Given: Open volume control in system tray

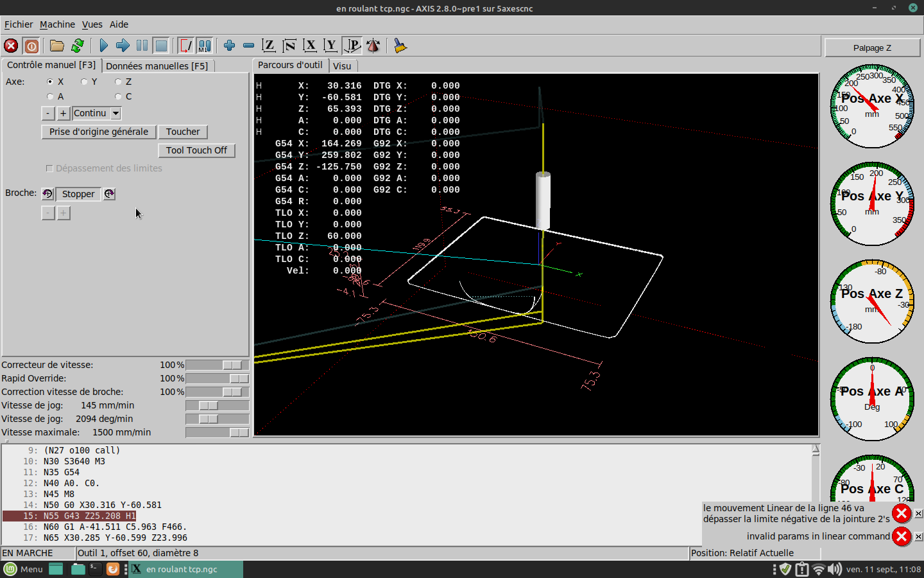Looking at the screenshot, I should click(x=835, y=569).
